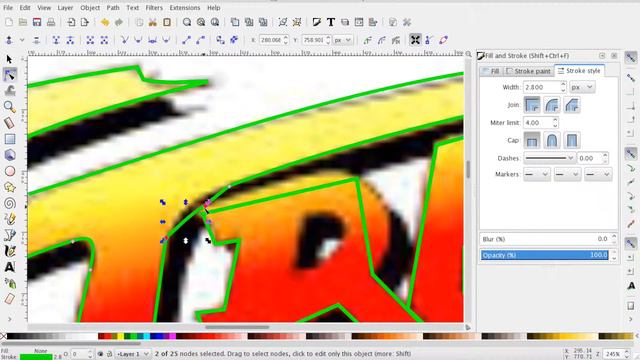Open the start Markers dropdown

pyautogui.click(x=537, y=174)
